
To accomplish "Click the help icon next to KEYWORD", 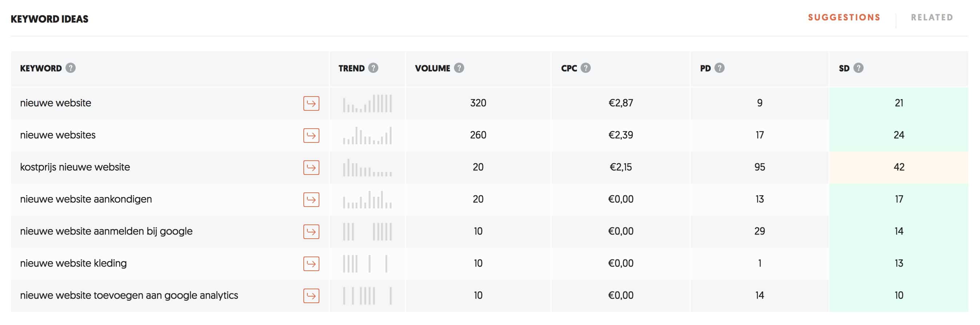I will pos(70,68).
